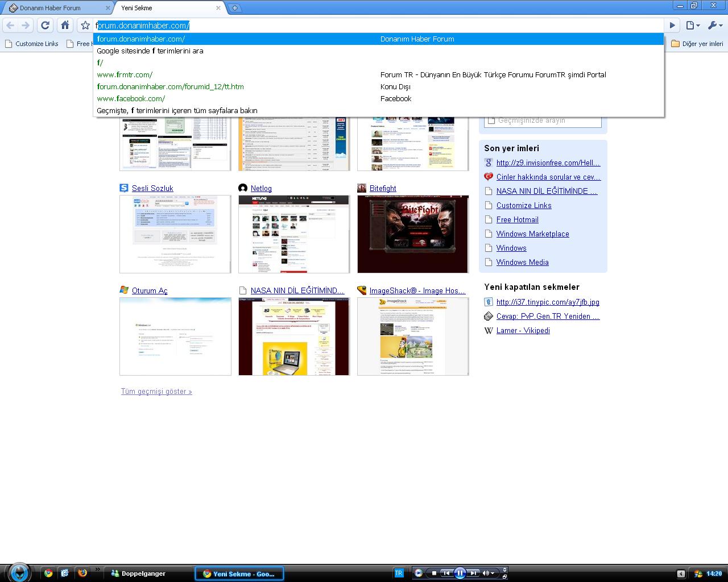This screenshot has height=582, width=728.
Task: Click the history search field
Action: (x=543, y=120)
